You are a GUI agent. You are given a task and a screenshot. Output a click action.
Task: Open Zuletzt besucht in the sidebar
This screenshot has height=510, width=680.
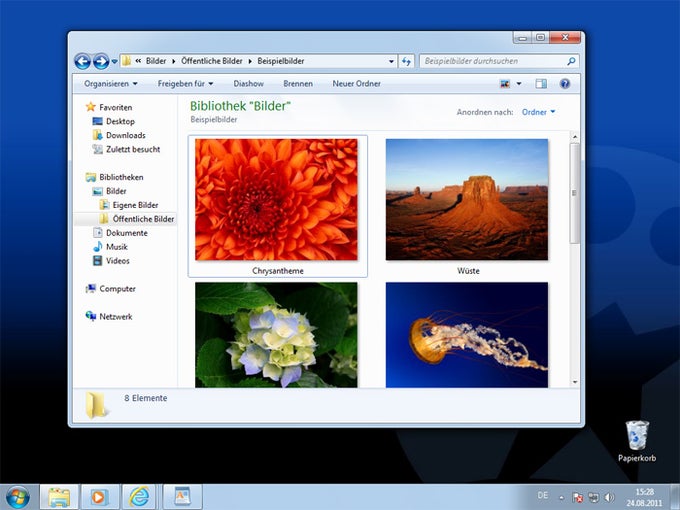click(x=133, y=149)
